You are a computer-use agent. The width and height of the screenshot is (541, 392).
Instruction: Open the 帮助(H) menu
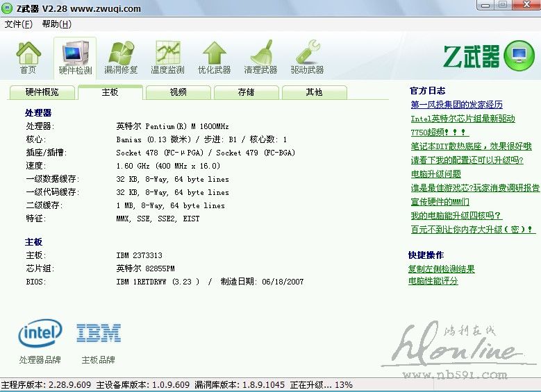pyautogui.click(x=57, y=24)
